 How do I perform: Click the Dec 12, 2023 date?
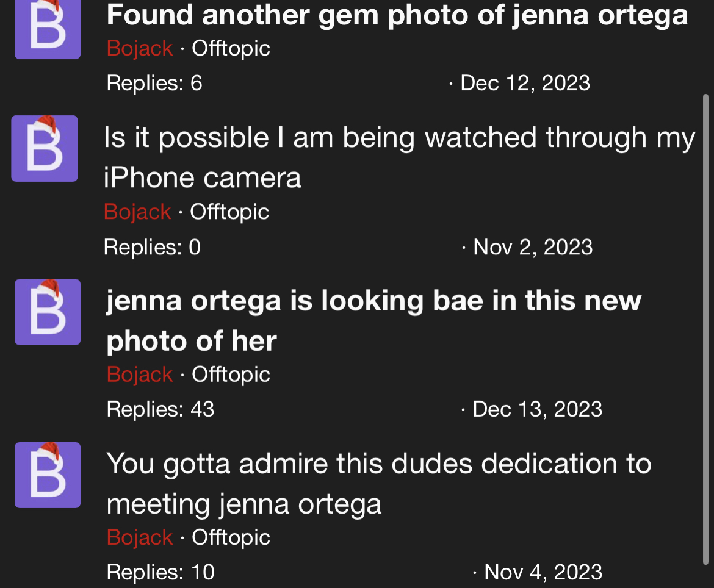[525, 84]
